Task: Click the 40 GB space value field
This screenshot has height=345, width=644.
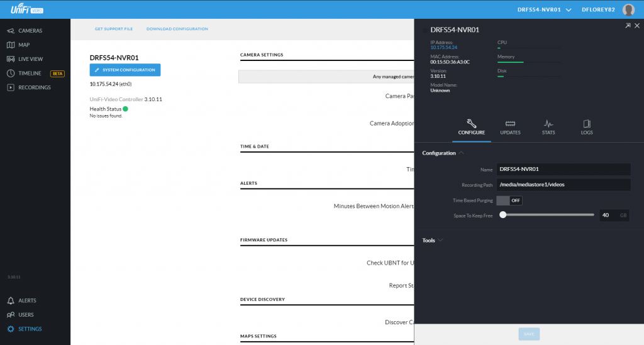Action: pos(614,215)
